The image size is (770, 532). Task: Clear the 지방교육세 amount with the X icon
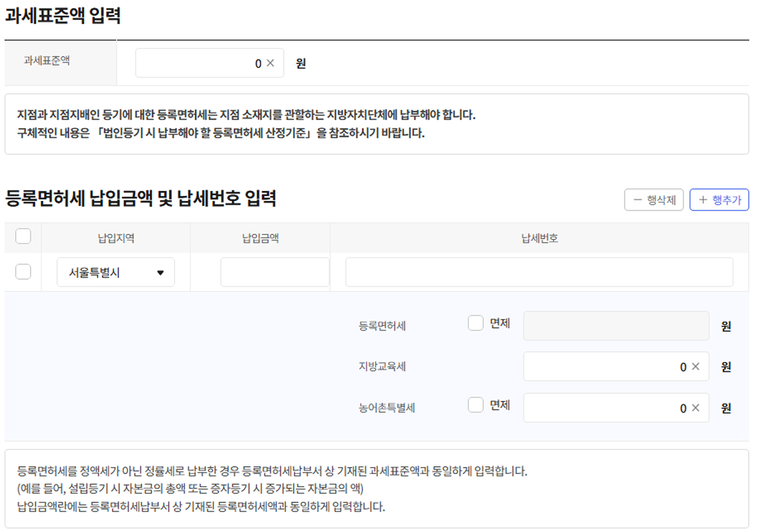[x=696, y=366]
